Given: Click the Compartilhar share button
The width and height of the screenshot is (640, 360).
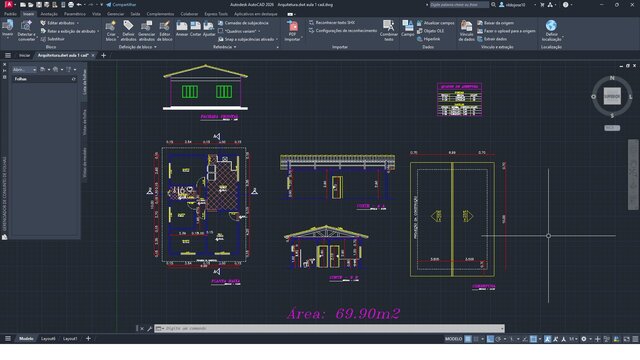Looking at the screenshot, I should pyautogui.click(x=121, y=5).
